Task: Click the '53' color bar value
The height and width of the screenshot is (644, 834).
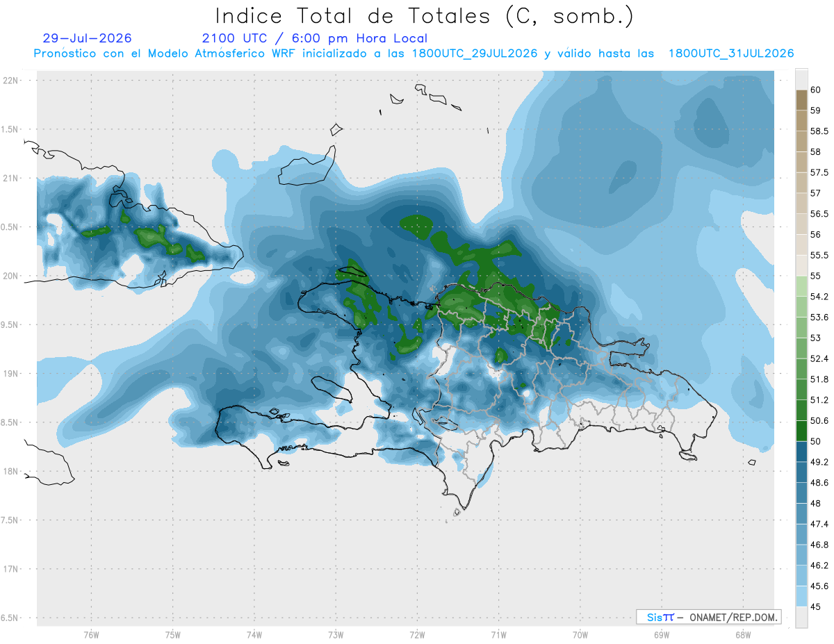Action: pos(816,338)
